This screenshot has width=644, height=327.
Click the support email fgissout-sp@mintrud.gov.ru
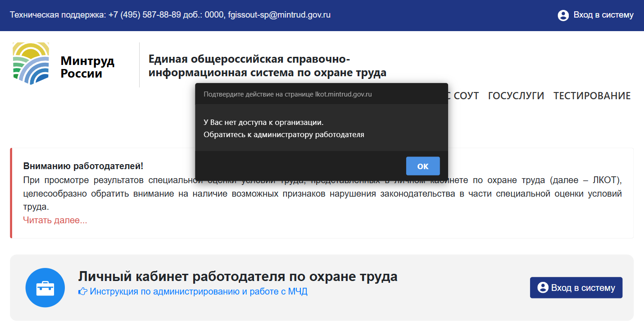(x=279, y=15)
